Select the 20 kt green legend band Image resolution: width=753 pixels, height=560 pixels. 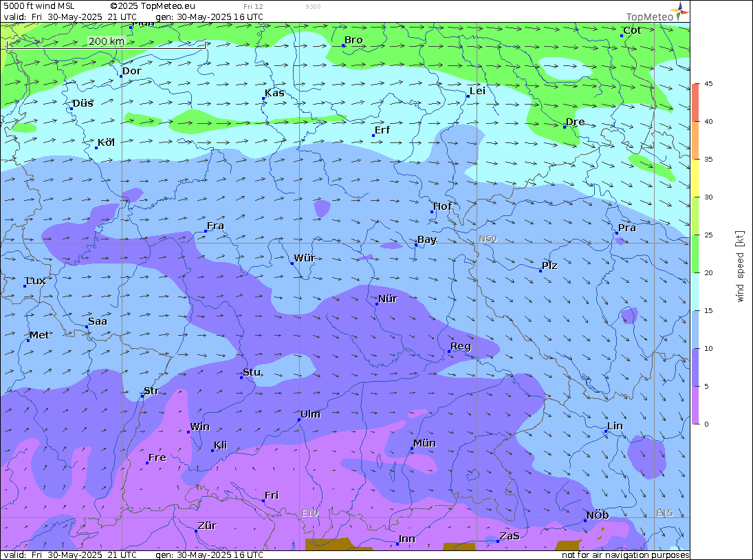[x=695, y=254]
